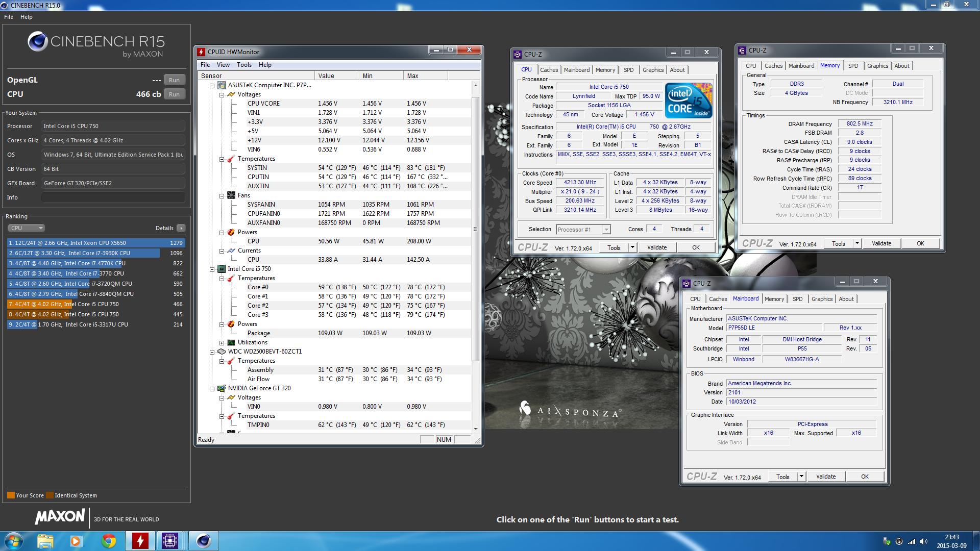Click the HWMonitor title bar lightning icon
The height and width of the screenshot is (551, 980).
click(201, 52)
